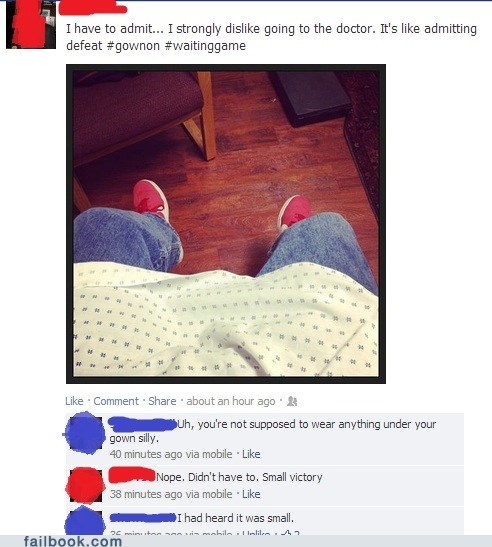The height and width of the screenshot is (547, 492).
Task: Open avatar of the "gown silly" commenter
Action: coord(86,434)
